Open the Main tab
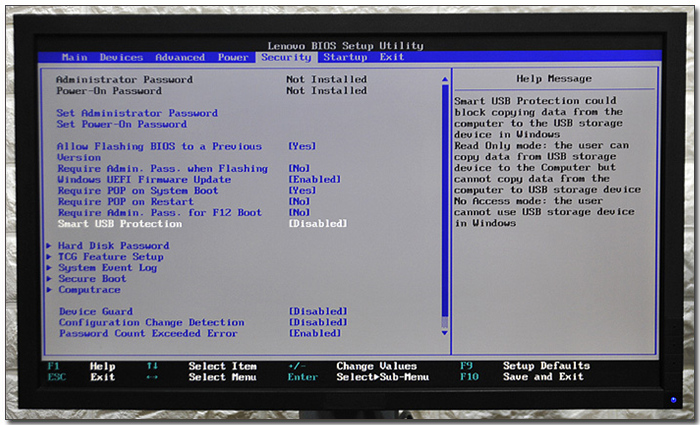The height and width of the screenshot is (425, 700). pyautogui.click(x=75, y=57)
